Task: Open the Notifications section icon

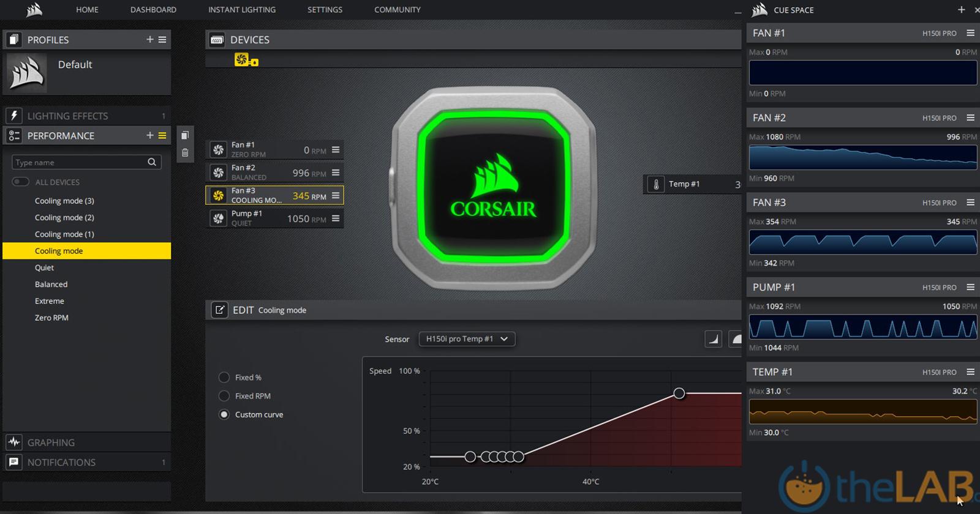Action: click(x=14, y=462)
